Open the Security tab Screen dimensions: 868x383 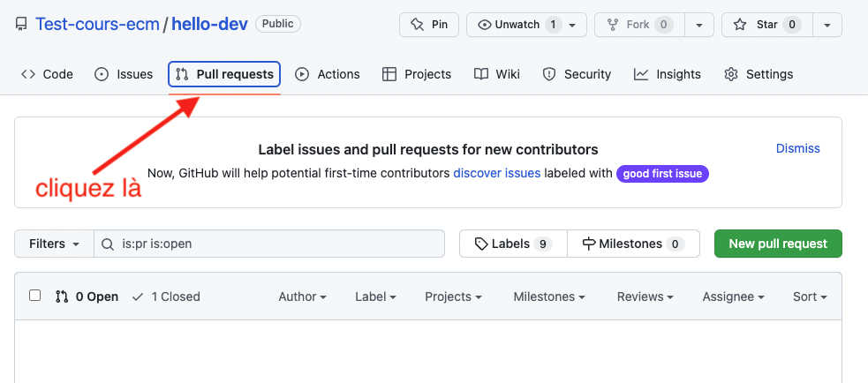(577, 74)
